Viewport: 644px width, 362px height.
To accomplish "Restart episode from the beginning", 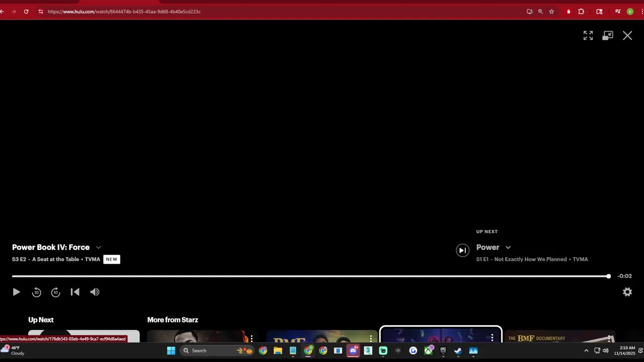I will click(75, 292).
